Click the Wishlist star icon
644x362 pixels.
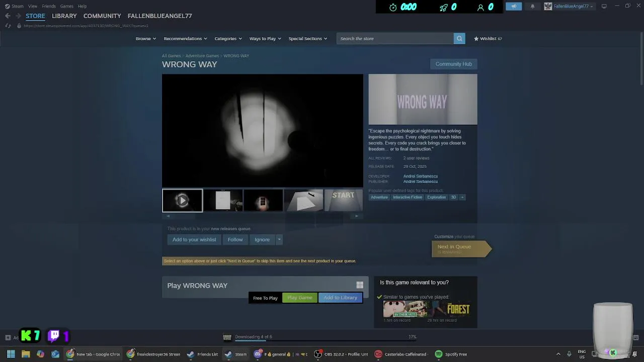point(476,39)
